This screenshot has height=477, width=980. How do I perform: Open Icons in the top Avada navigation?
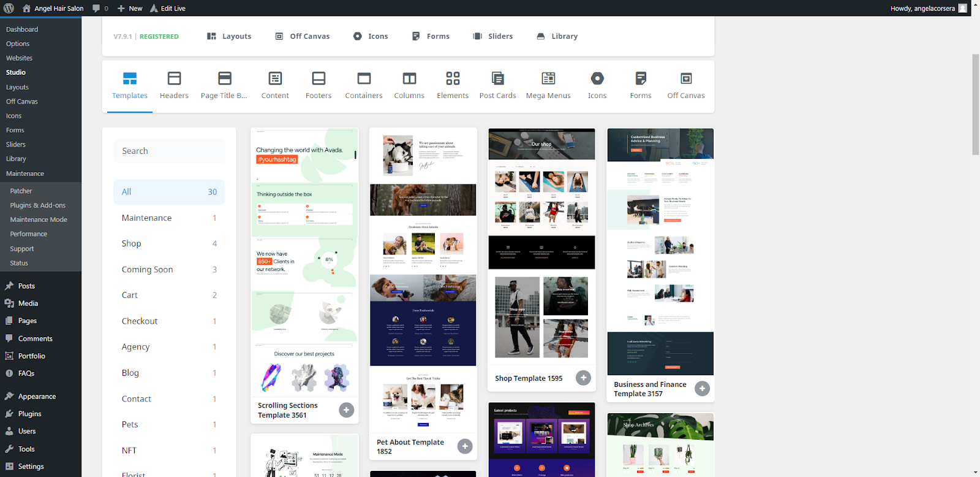tap(371, 36)
